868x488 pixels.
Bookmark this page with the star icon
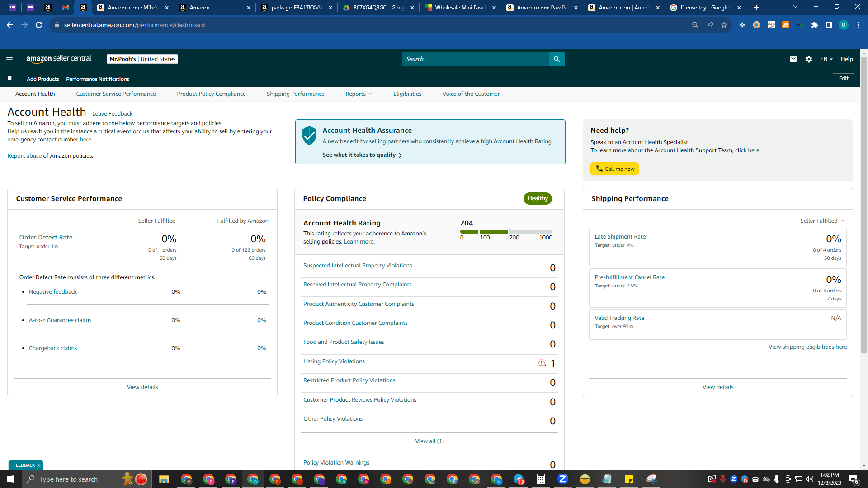click(724, 25)
